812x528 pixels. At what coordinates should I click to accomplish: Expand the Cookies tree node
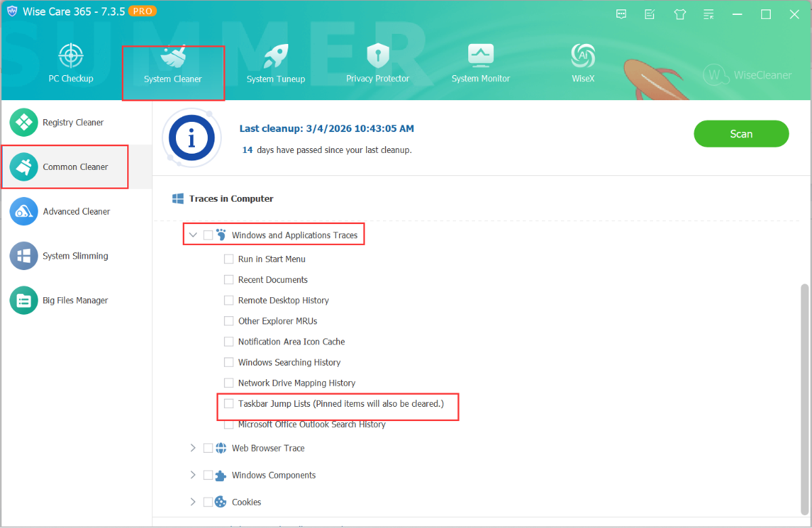click(193, 502)
